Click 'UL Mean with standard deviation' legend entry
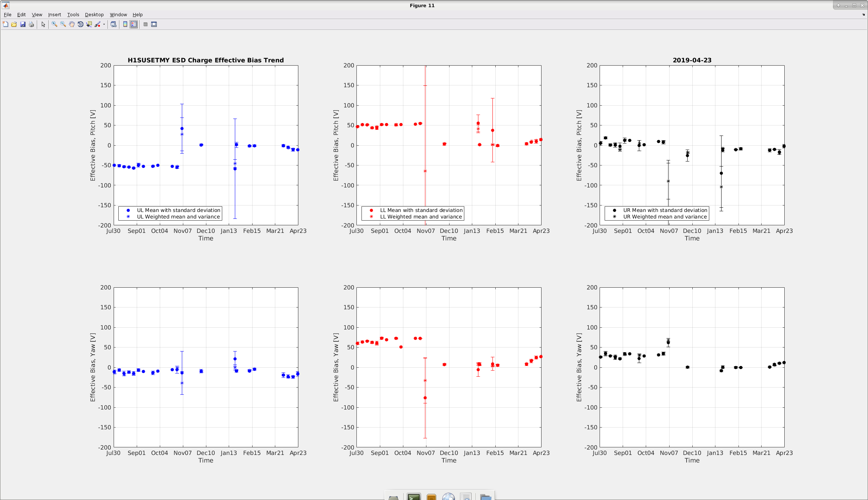The height and width of the screenshot is (500, 868). [179, 210]
